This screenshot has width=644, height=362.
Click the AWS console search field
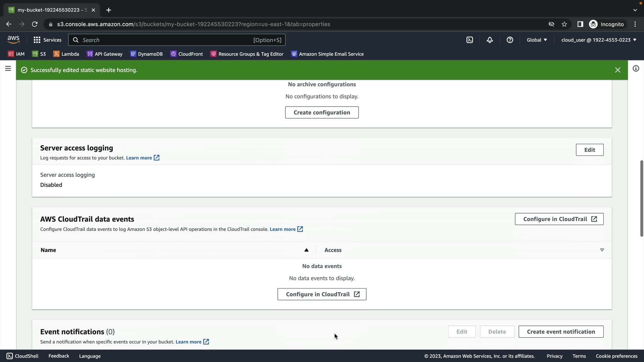(x=168, y=40)
